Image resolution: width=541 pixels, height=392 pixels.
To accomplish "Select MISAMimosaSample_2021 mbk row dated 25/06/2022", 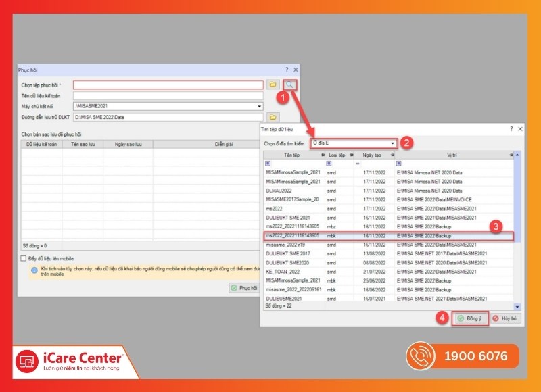I will pyautogui.click(x=388, y=280).
